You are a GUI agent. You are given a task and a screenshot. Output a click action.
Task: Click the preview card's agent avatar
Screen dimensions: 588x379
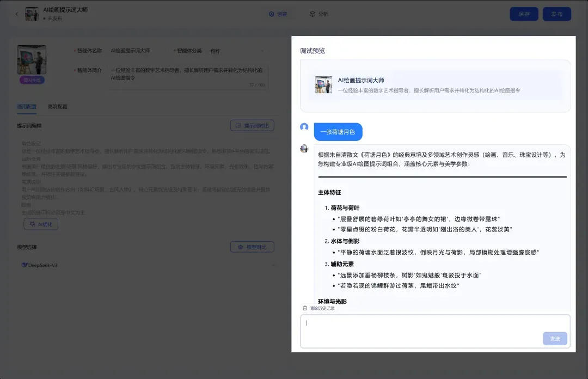[323, 85]
